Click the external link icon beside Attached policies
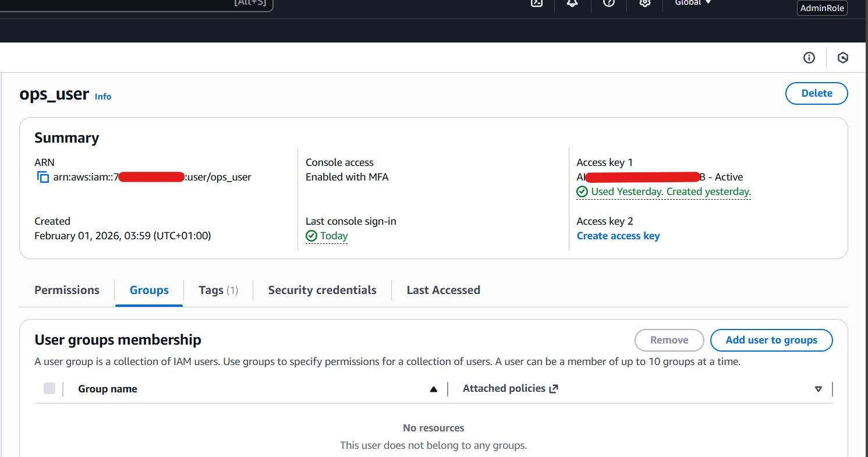 (x=554, y=389)
